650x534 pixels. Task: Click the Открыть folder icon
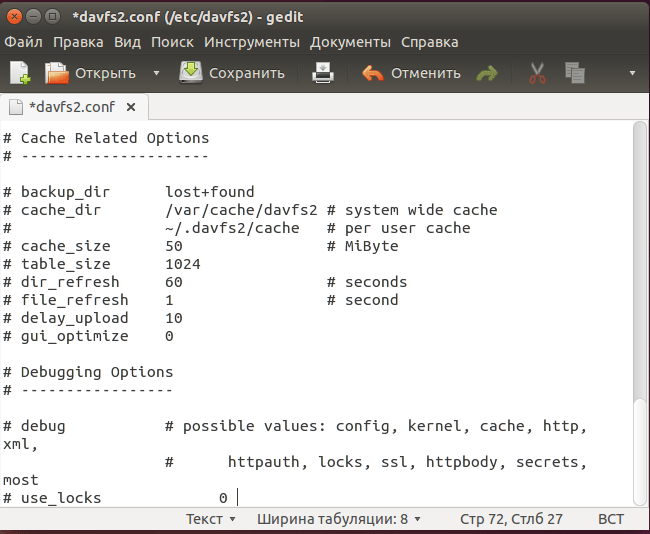(56, 73)
